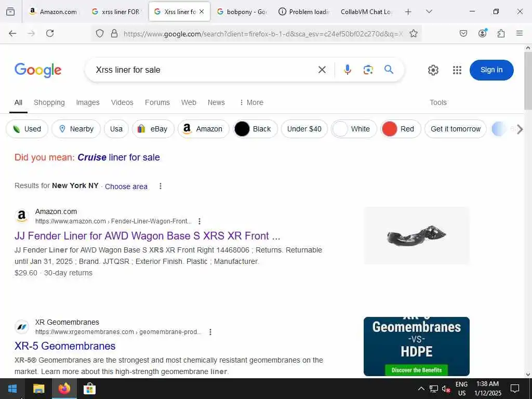The image size is (532, 399).
Task: Show site security padlock info
Action: tap(114, 33)
